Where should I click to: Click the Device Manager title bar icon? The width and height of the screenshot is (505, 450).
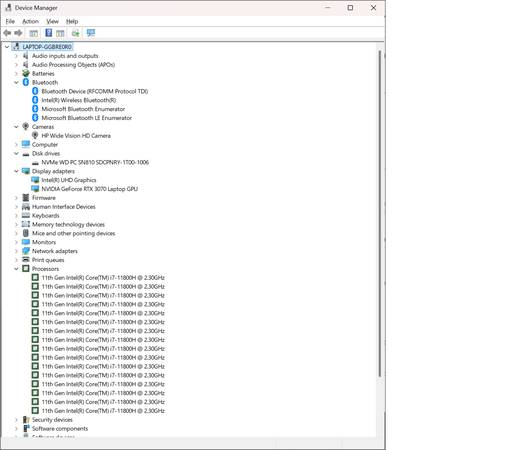(8, 8)
